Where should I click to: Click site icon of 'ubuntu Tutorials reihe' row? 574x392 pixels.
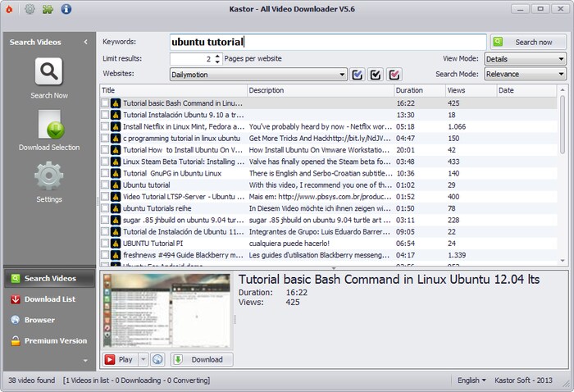coord(116,208)
